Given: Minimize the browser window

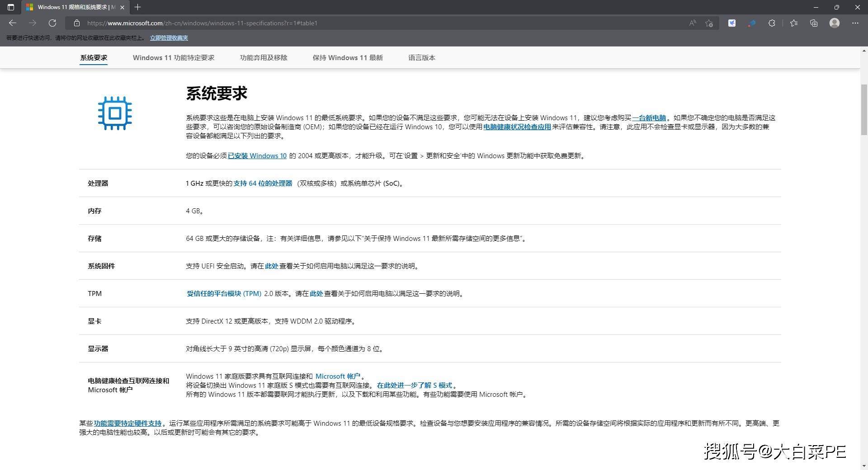Looking at the screenshot, I should point(816,7).
